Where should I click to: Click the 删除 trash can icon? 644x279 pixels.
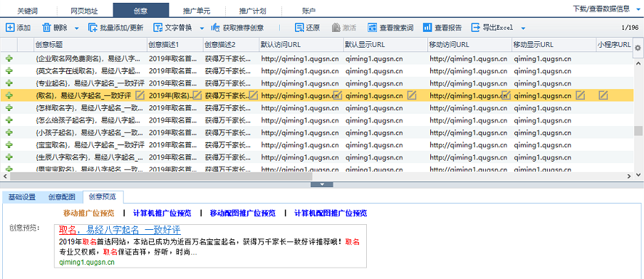pyautogui.click(x=47, y=28)
